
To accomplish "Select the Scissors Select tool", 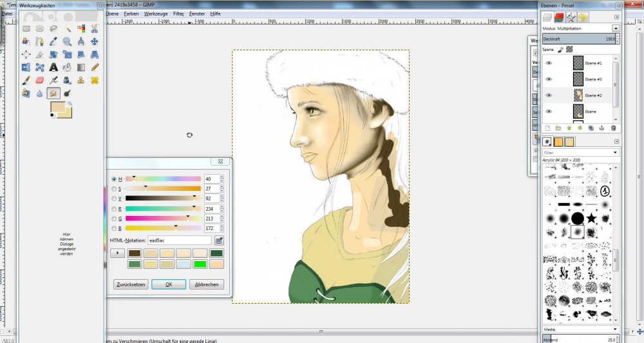I will click(x=95, y=29).
